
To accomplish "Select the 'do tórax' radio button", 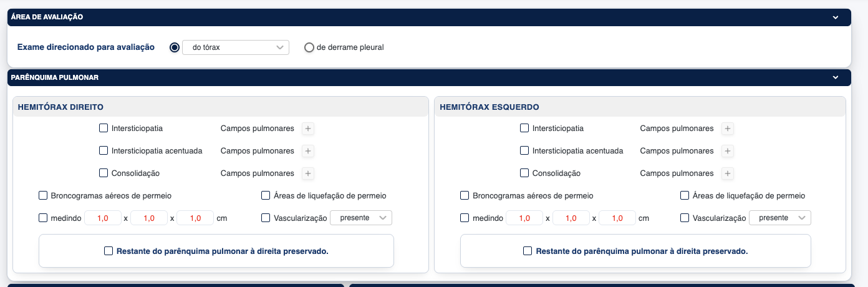I will (x=175, y=47).
